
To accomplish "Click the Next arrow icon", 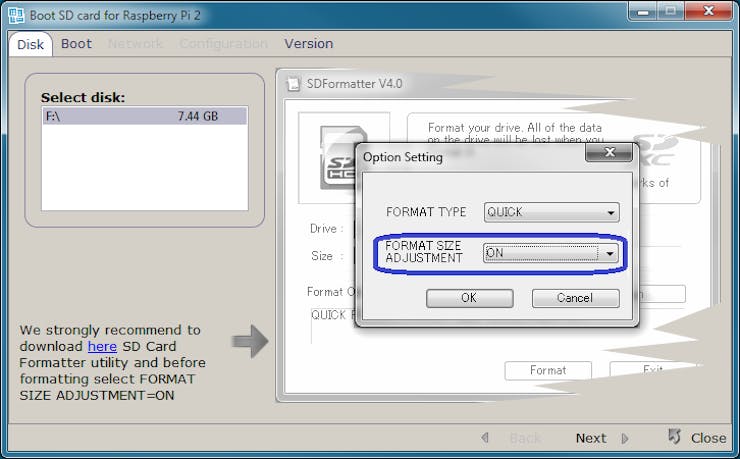I will pyautogui.click(x=625, y=438).
